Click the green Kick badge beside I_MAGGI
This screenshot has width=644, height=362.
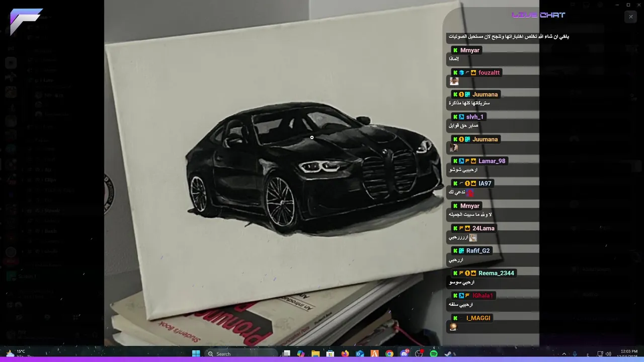pos(455,318)
